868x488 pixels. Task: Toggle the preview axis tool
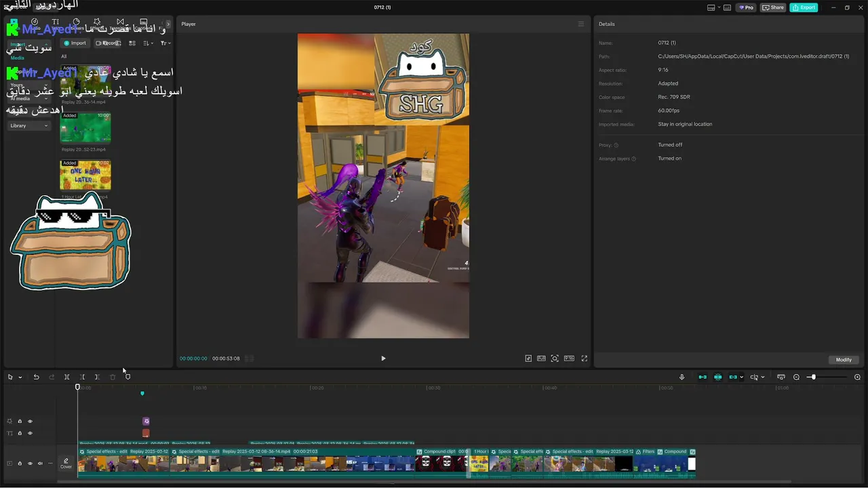pos(754,377)
